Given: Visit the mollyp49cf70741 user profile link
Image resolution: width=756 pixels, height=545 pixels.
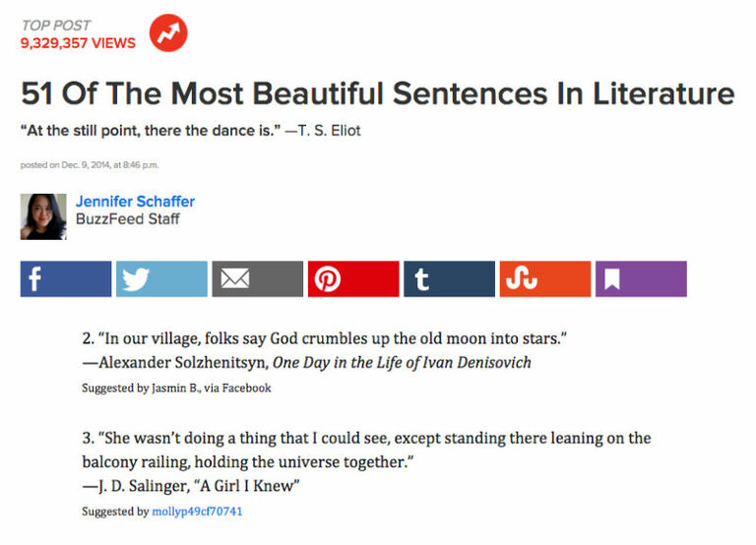Looking at the screenshot, I should click(x=197, y=512).
